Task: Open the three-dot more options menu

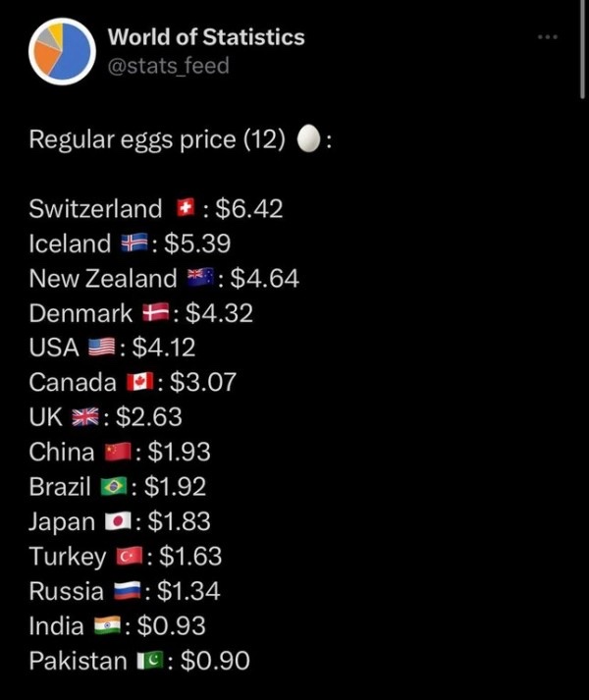Action: tap(548, 37)
